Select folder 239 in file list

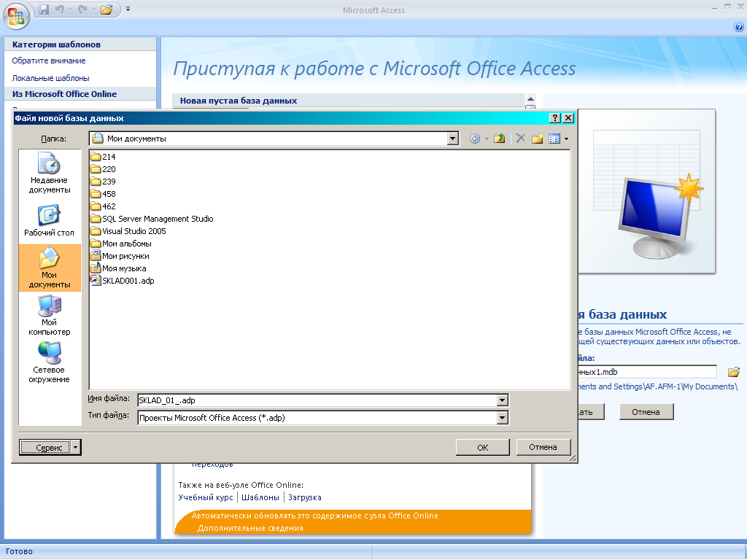click(x=104, y=182)
